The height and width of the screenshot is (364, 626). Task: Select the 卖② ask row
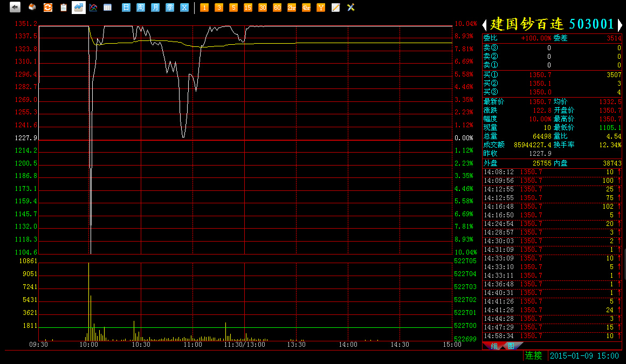tap(552, 56)
